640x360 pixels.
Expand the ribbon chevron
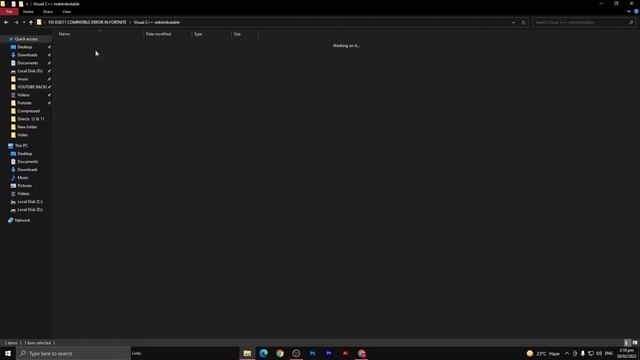click(629, 12)
